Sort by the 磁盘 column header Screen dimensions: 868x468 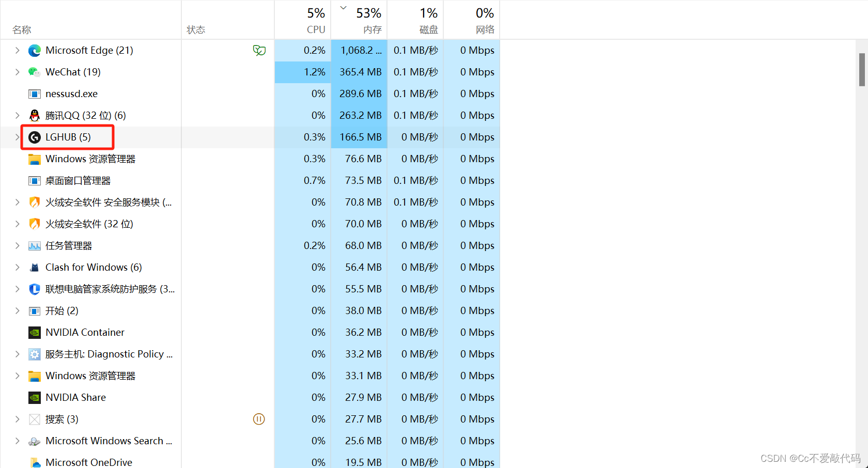pyautogui.click(x=415, y=20)
